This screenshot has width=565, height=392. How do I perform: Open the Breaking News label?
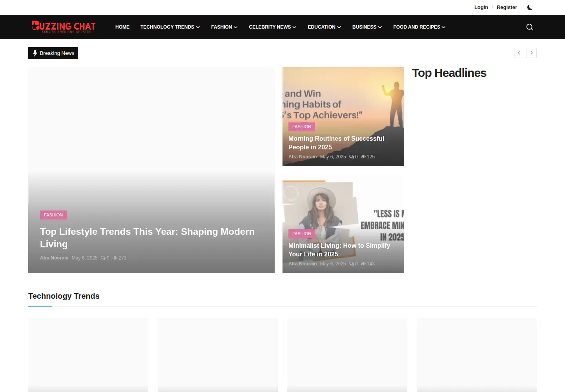[53, 53]
